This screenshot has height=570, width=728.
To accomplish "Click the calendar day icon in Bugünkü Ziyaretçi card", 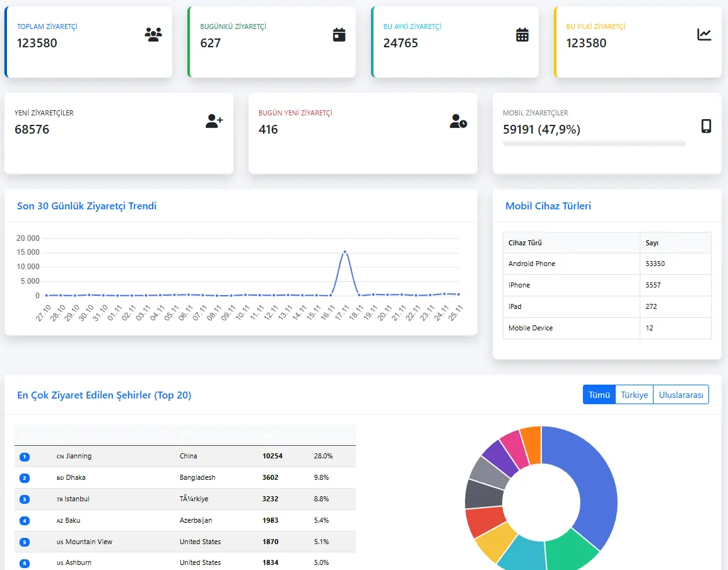I will pos(339,35).
